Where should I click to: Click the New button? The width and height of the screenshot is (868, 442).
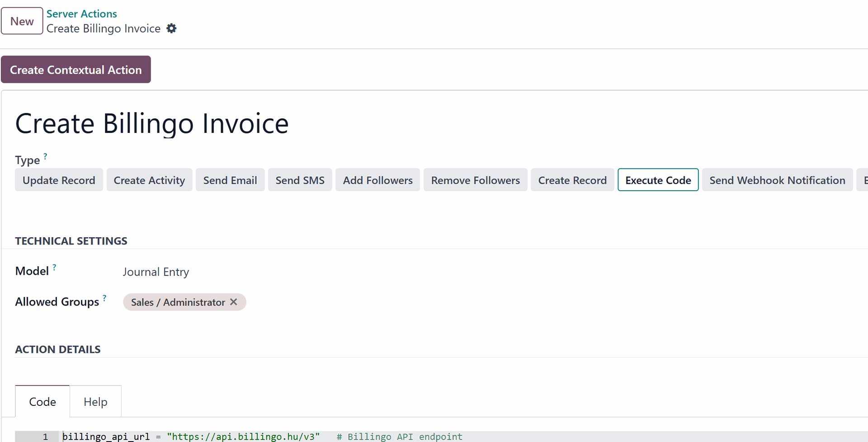coord(22,21)
